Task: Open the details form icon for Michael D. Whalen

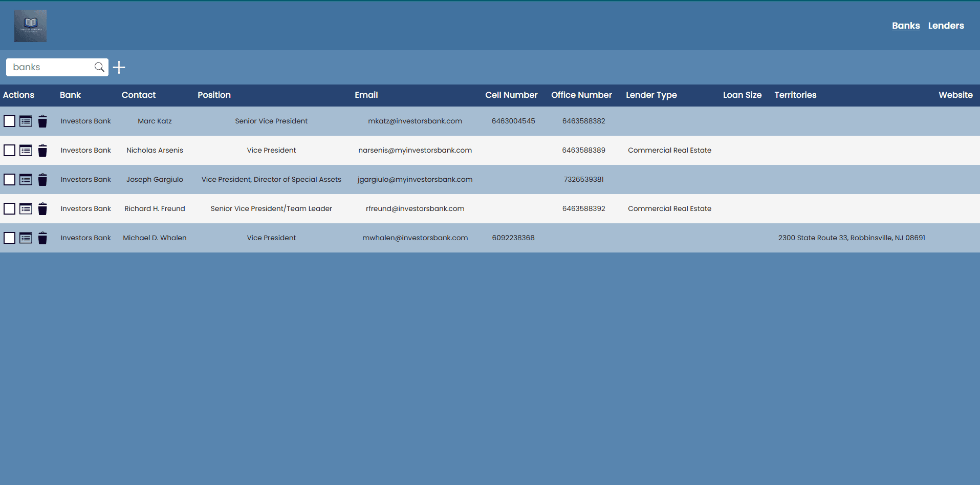Action: 26,238
